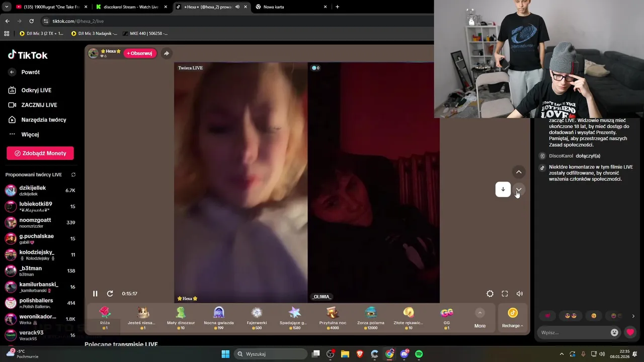Click the Zdobądź Monety button
This screenshot has width=644, height=362.
coord(40,153)
